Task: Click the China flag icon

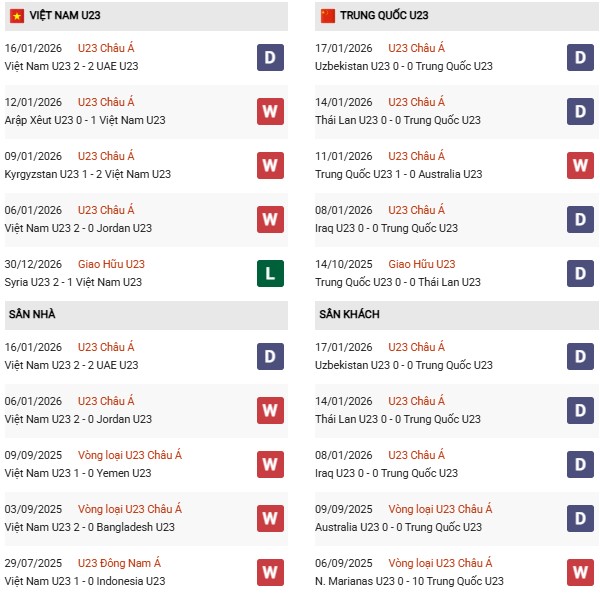Action: point(327,16)
